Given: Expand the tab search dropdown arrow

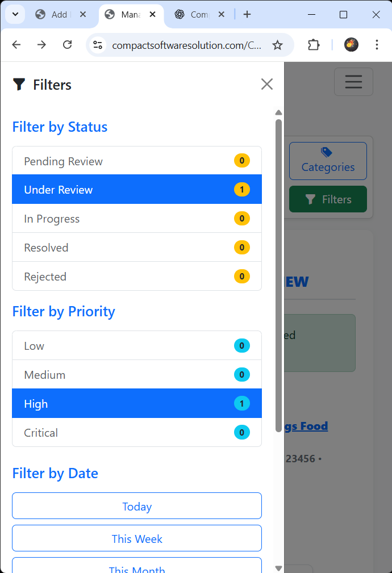Looking at the screenshot, I should click(x=15, y=15).
